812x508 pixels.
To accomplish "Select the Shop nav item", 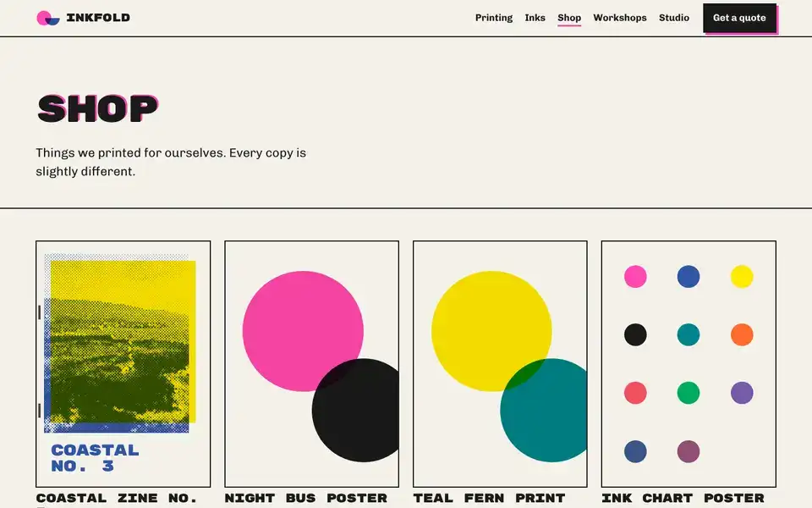I will click(569, 18).
